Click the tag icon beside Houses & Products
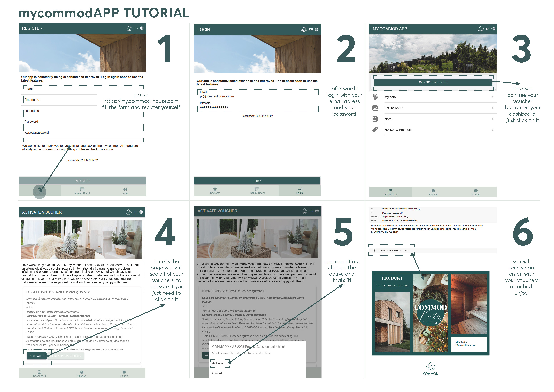The width and height of the screenshot is (554, 392). [375, 130]
